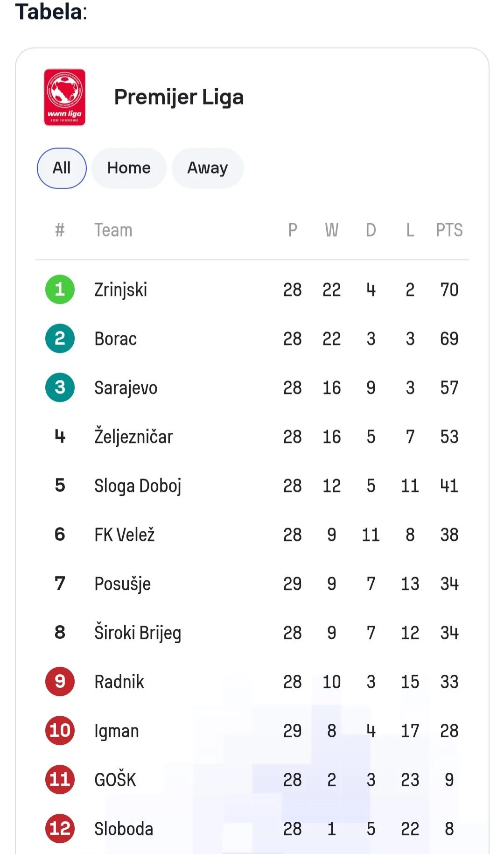The height and width of the screenshot is (854, 504).
Task: Open Željezničar team details
Action: pos(133,437)
